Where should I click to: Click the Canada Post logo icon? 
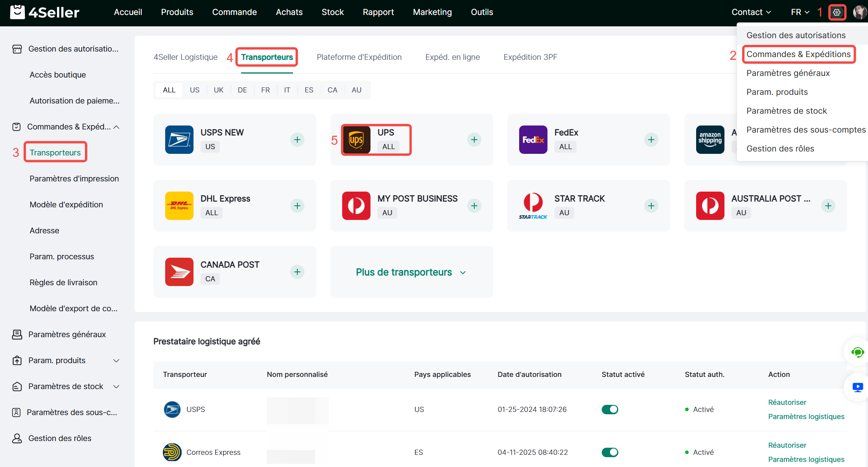point(179,272)
